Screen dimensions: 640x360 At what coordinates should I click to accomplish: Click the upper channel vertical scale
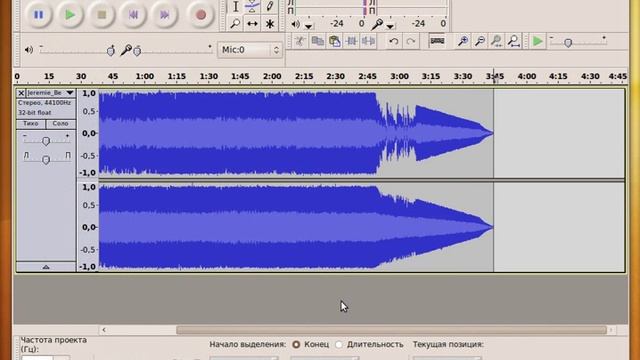tap(88, 133)
